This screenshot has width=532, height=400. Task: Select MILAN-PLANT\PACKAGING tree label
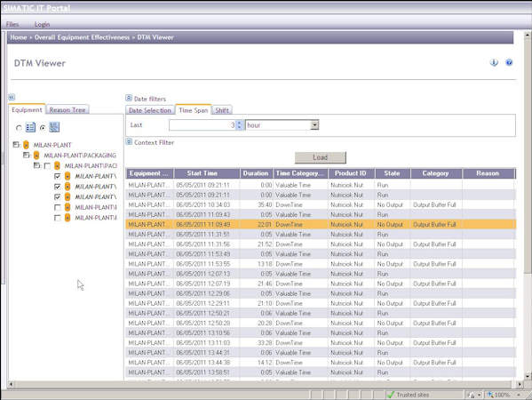point(80,156)
